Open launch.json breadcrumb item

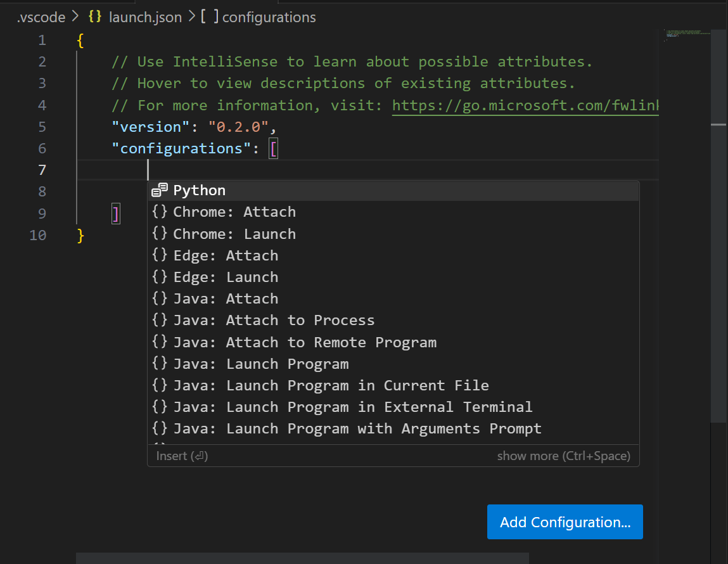coord(145,17)
